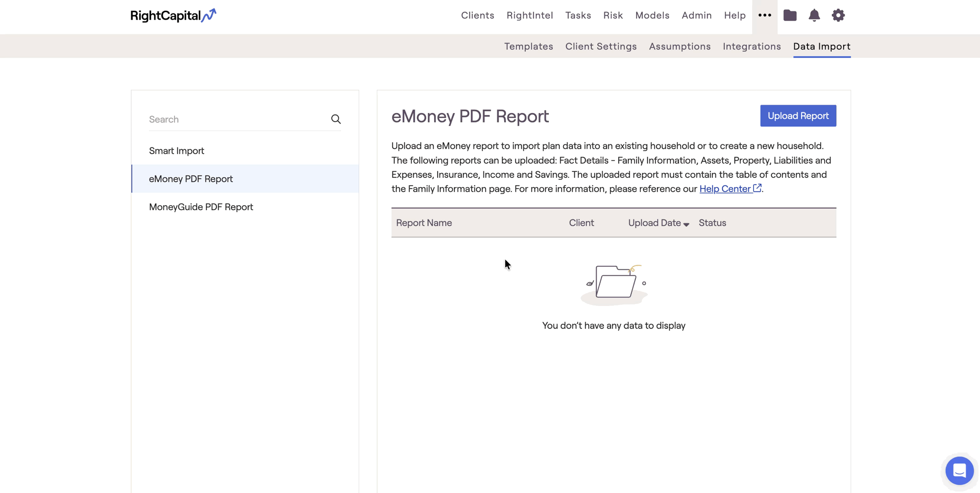This screenshot has height=493, width=980.
Task: Open the folder vault icon
Action: [790, 16]
